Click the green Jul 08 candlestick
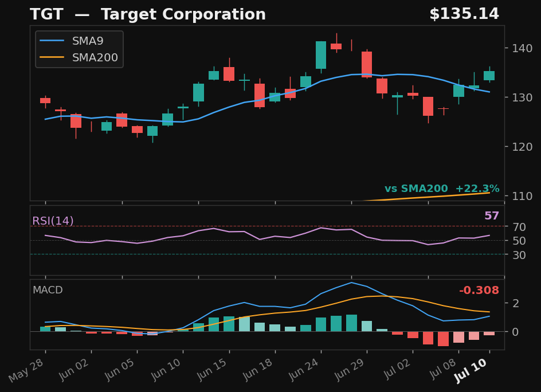 (458, 91)
